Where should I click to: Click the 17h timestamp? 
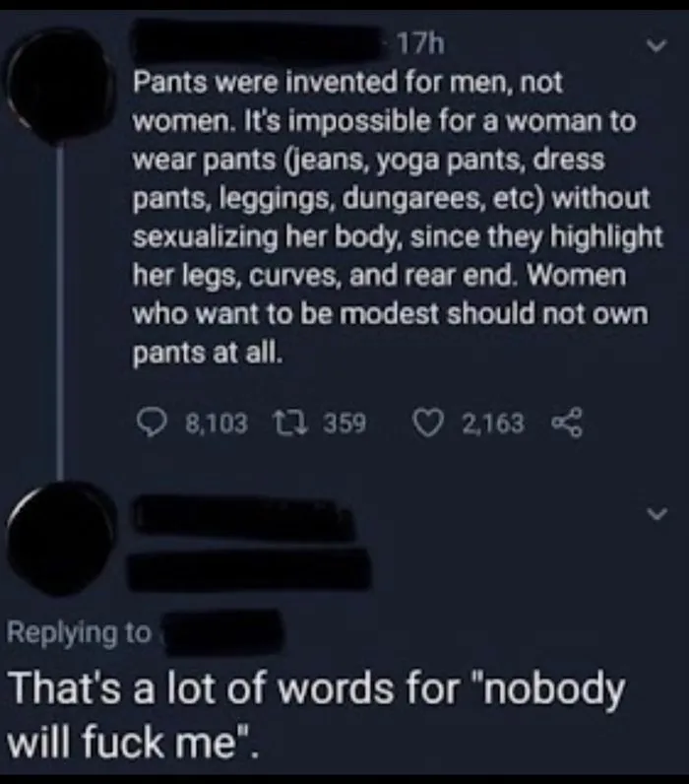(x=421, y=45)
